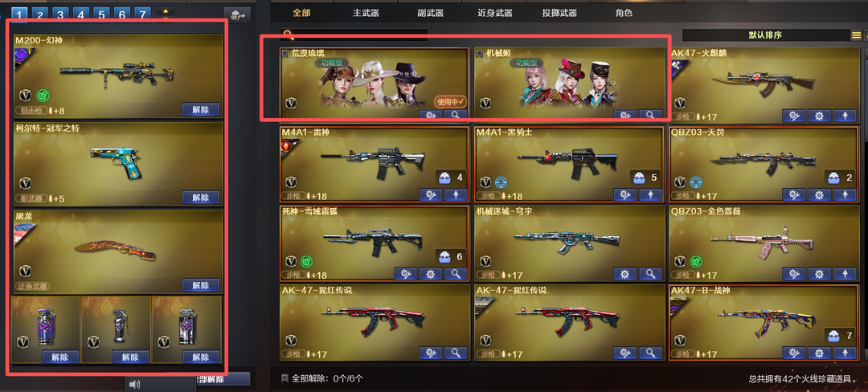Toggle the 使用中 in-use badge on 荒漠琉璃
This screenshot has width=868, height=392.
coord(451,101)
